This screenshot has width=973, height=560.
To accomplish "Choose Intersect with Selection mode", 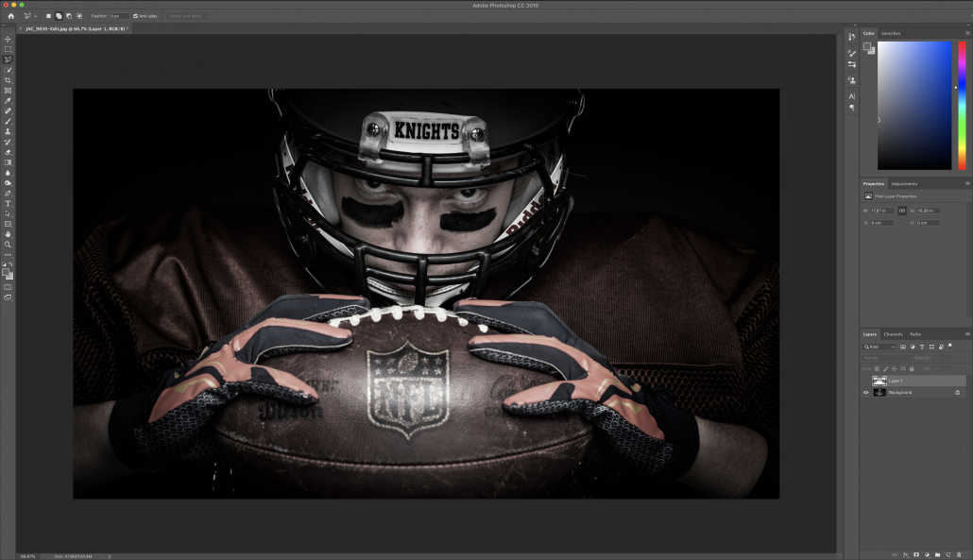I will 79,16.
